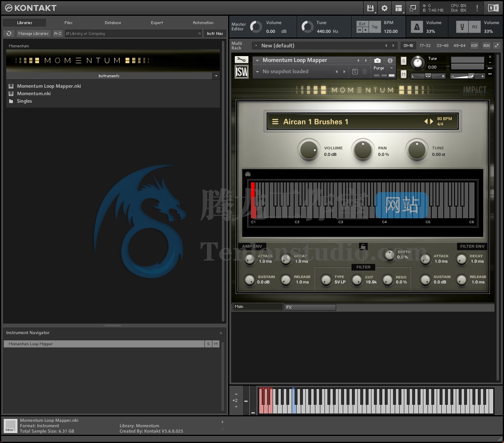Toggle the AUX sends rack button
The image size is (504, 443).
point(487,46)
